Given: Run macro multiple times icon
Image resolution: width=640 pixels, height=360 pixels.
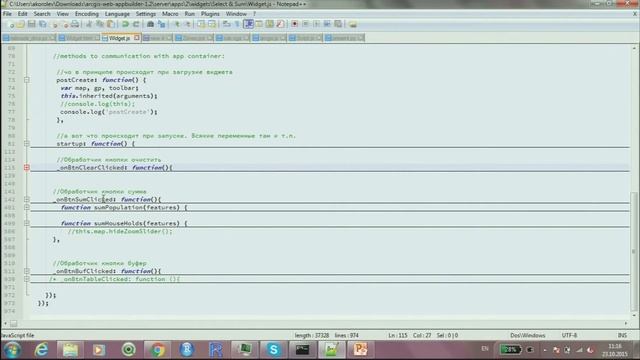Looking at the screenshot, I should pyautogui.click(x=327, y=24).
